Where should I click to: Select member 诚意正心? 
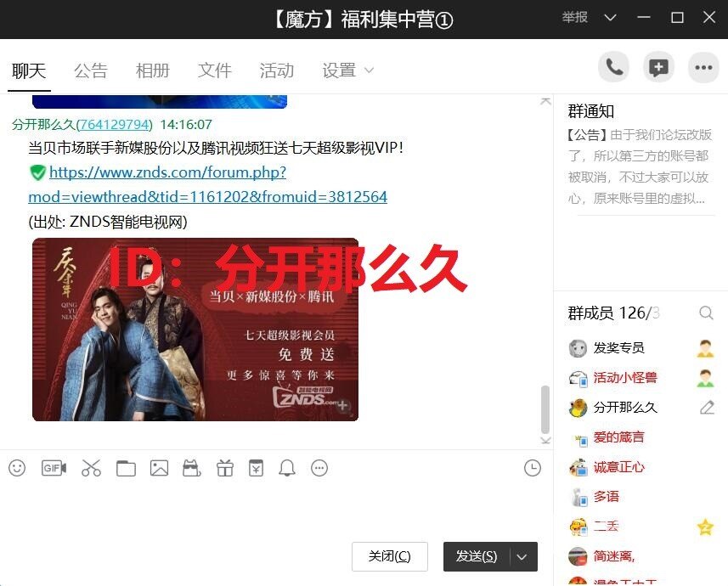[618, 467]
